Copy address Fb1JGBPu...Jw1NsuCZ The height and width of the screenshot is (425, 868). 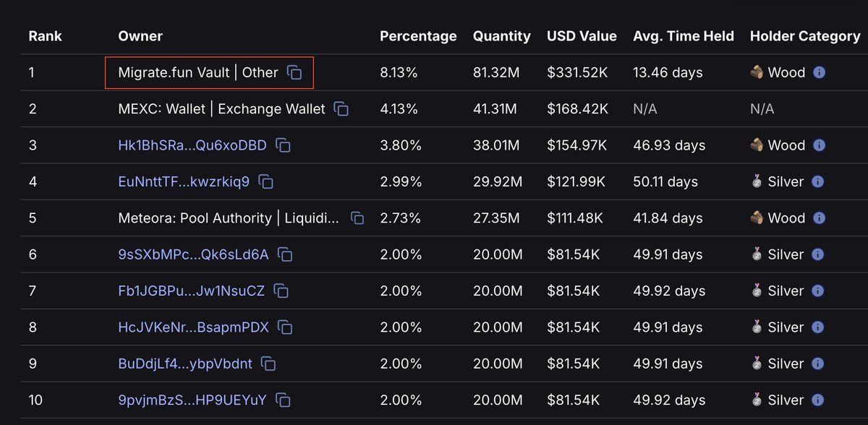point(281,291)
